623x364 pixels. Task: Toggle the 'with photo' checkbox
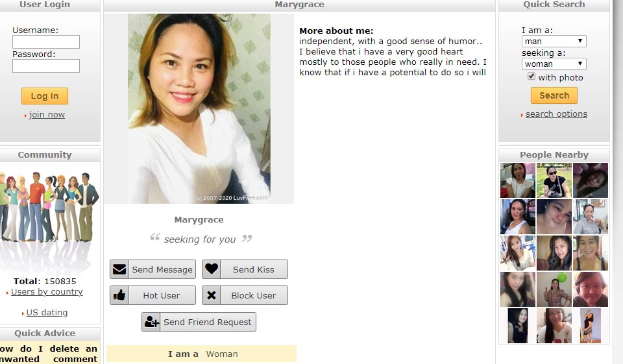pyautogui.click(x=531, y=77)
